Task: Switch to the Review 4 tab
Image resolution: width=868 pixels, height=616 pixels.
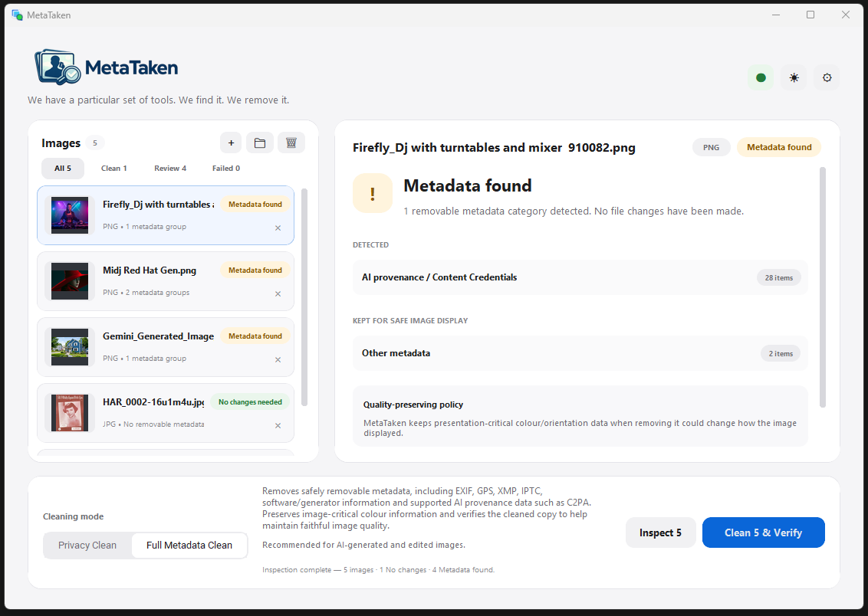Action: [x=170, y=168]
